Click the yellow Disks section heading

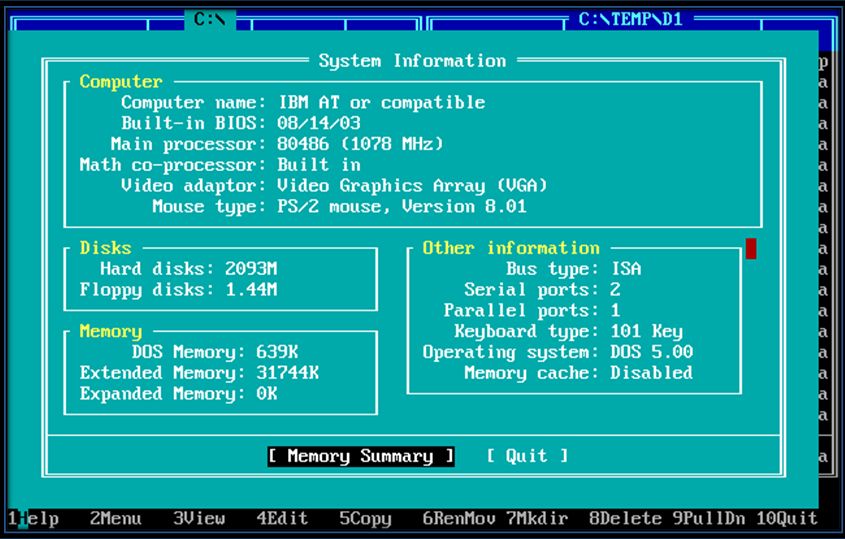click(x=106, y=248)
